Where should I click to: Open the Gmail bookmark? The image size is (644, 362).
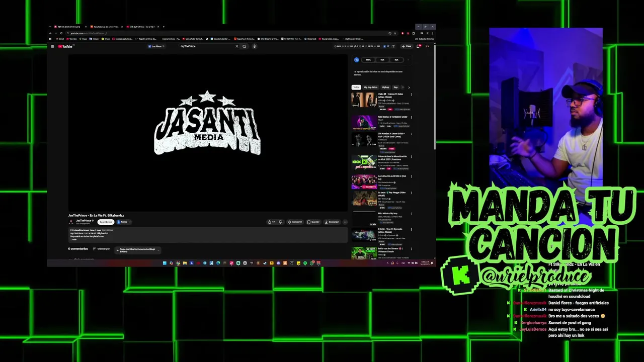coord(60,39)
